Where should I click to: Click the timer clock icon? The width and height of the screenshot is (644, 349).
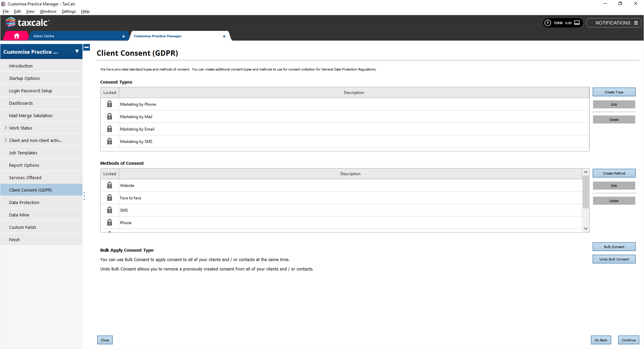pos(548,23)
